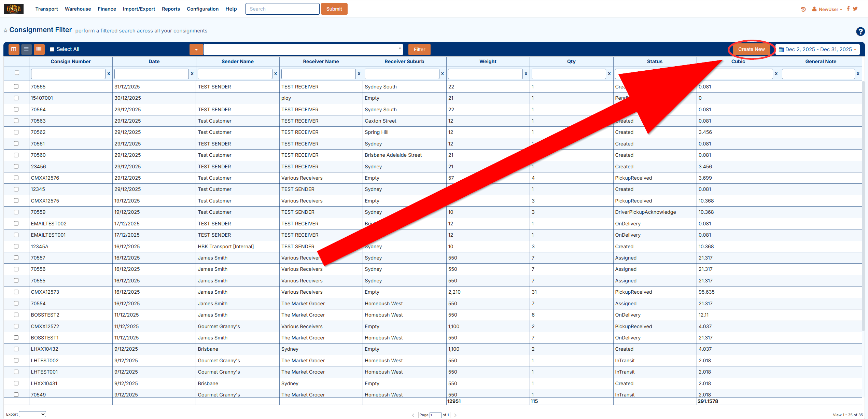Tick the checkbox for consignment 70565

pyautogui.click(x=16, y=87)
